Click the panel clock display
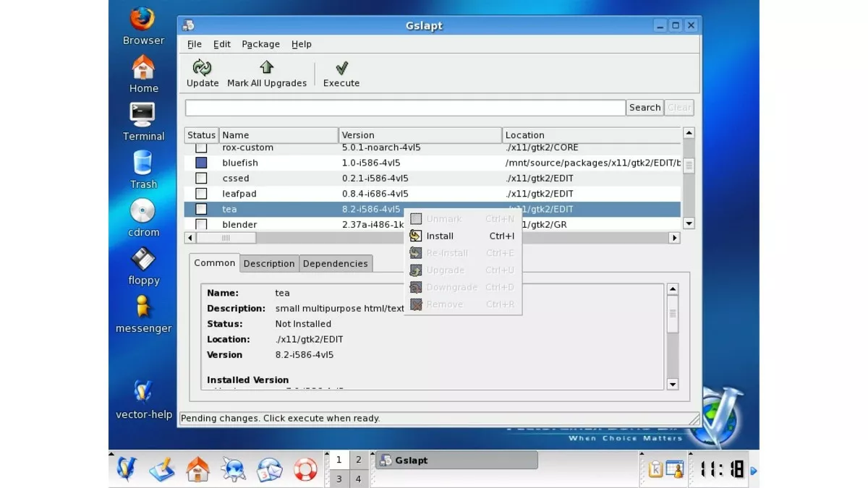This screenshot has height=488, width=868. pyautogui.click(x=722, y=470)
